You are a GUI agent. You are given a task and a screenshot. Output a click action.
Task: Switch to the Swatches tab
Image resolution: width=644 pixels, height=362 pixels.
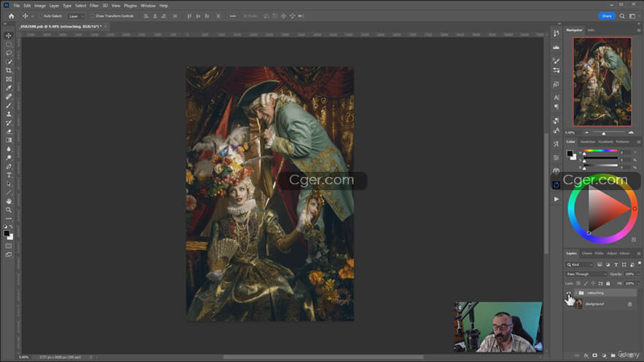(588, 142)
